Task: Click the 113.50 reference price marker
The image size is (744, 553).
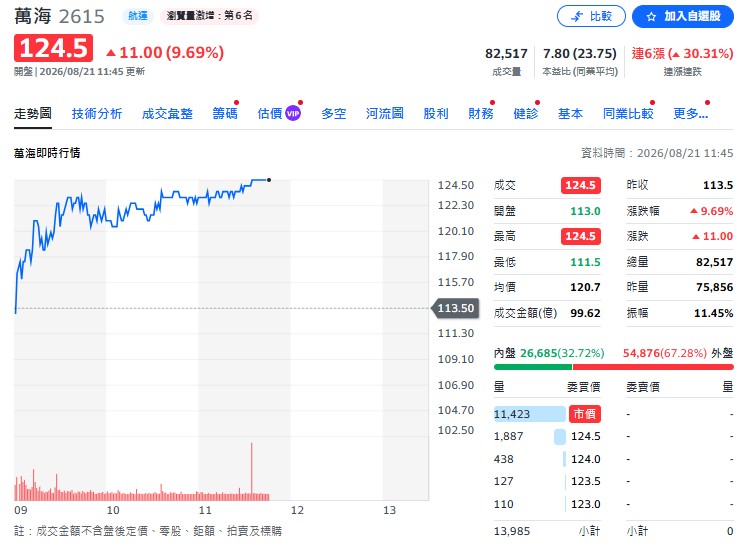Action: pos(455,308)
